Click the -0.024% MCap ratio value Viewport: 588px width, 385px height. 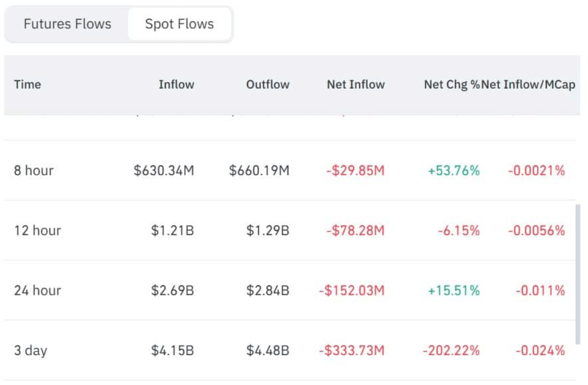(x=540, y=350)
